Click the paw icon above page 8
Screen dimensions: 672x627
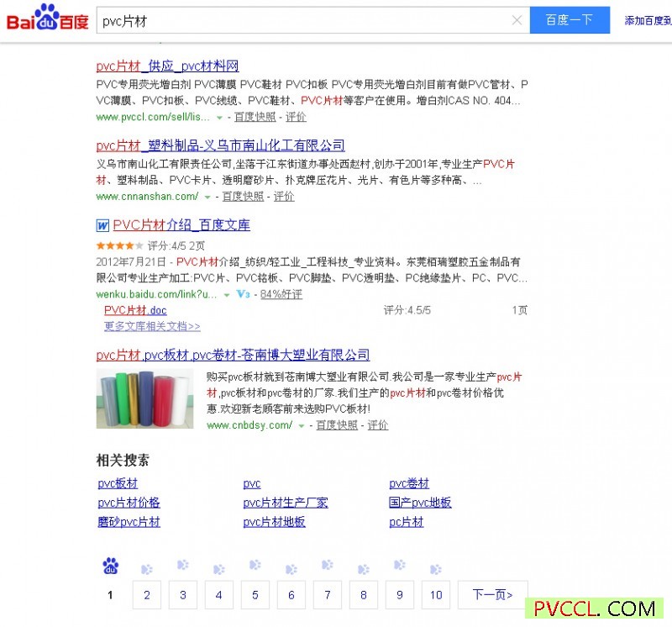[364, 569]
